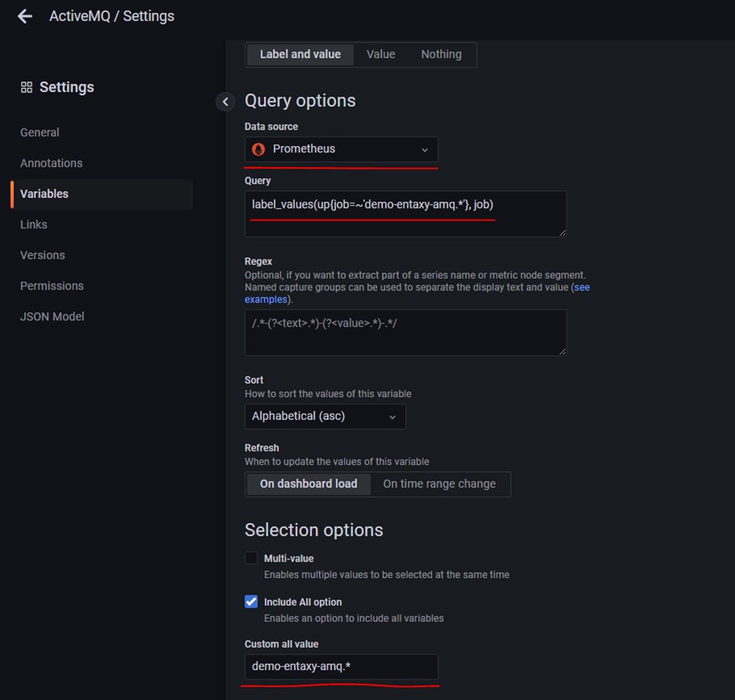The image size is (735, 700).
Task: Click inside the Query text field
Action: point(406,213)
